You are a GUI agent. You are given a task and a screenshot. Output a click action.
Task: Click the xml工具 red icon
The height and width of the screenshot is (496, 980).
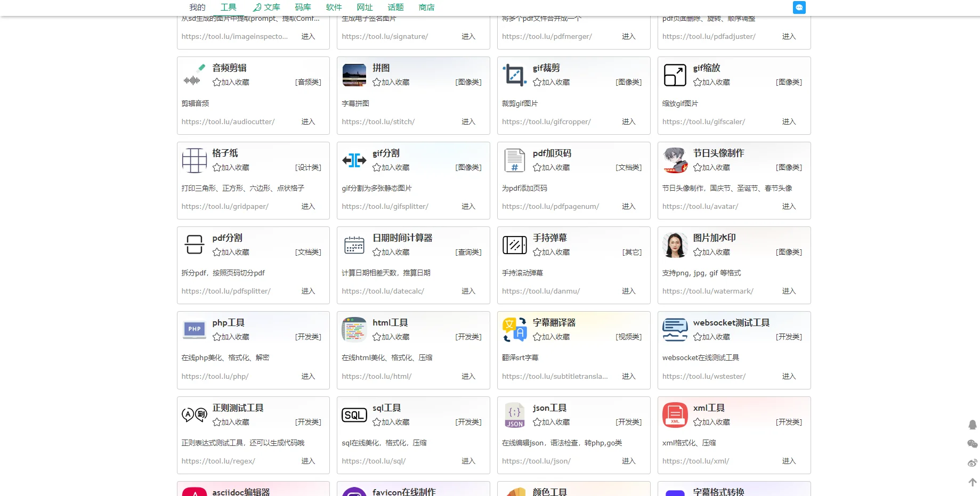click(x=675, y=415)
